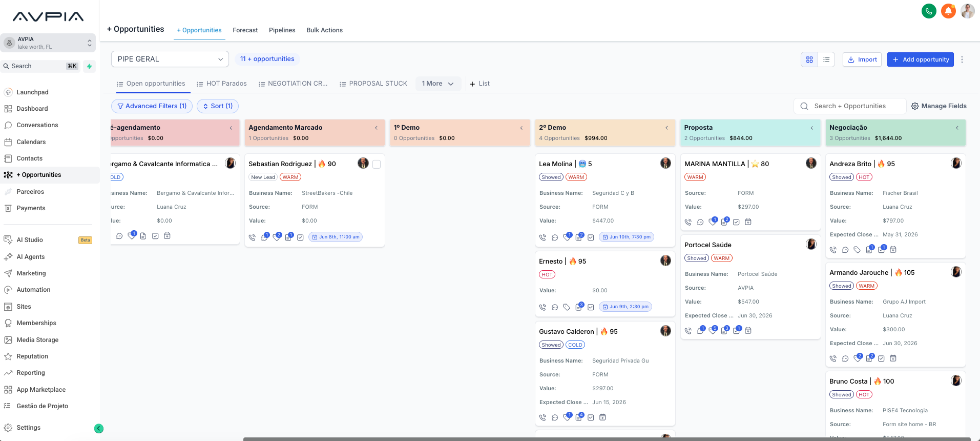
Task: Collapse the Agendamento Marcado column
Action: [376, 128]
